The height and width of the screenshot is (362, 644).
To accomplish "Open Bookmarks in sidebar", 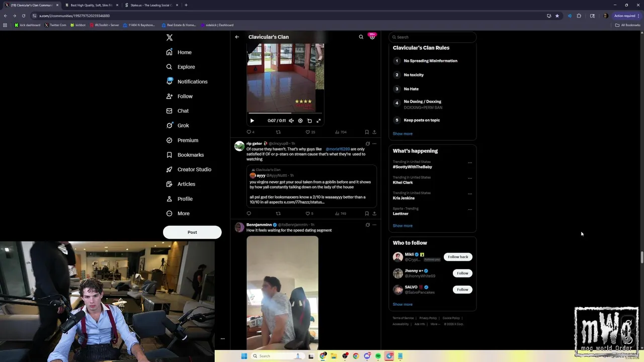I will coord(185,155).
